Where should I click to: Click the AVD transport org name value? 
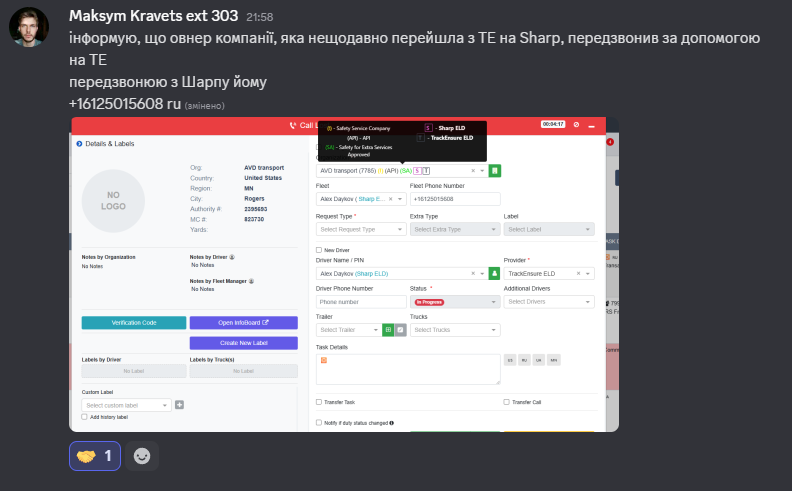click(x=264, y=168)
